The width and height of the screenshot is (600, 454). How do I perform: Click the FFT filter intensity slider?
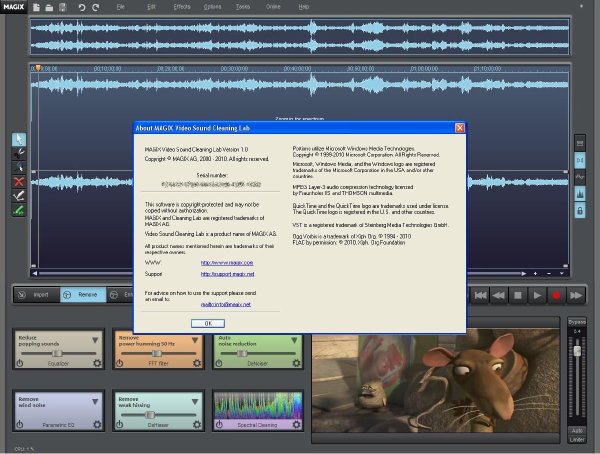point(158,353)
